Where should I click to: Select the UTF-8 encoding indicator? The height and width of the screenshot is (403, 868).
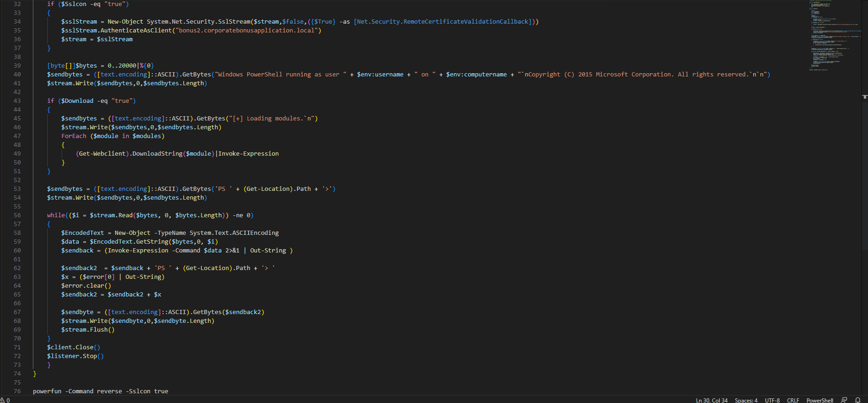click(x=772, y=400)
